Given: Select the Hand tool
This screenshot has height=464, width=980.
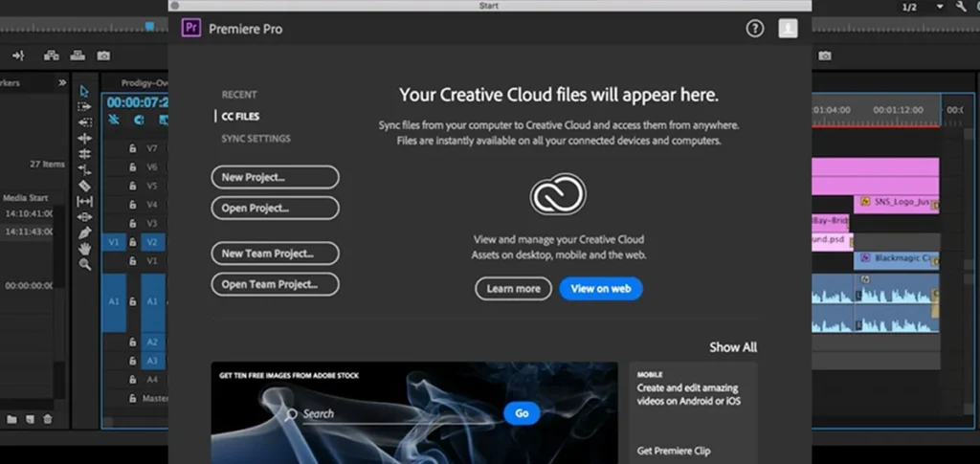Looking at the screenshot, I should (84, 249).
